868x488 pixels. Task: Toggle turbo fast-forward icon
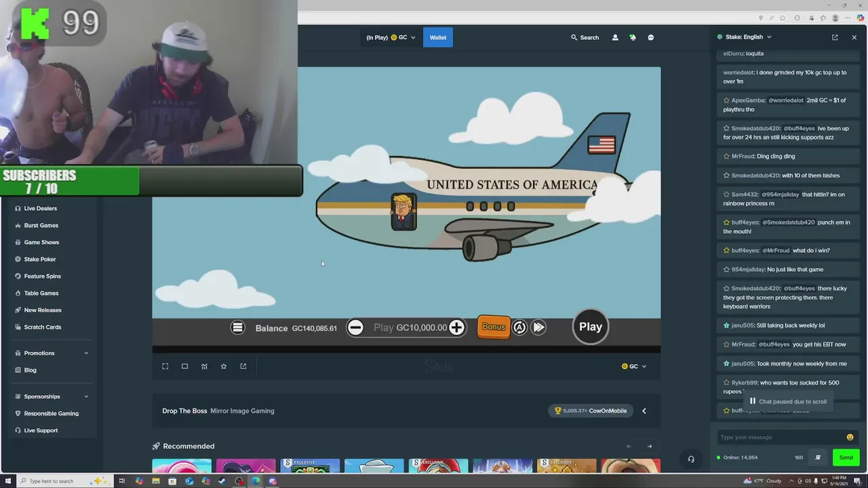tap(538, 327)
